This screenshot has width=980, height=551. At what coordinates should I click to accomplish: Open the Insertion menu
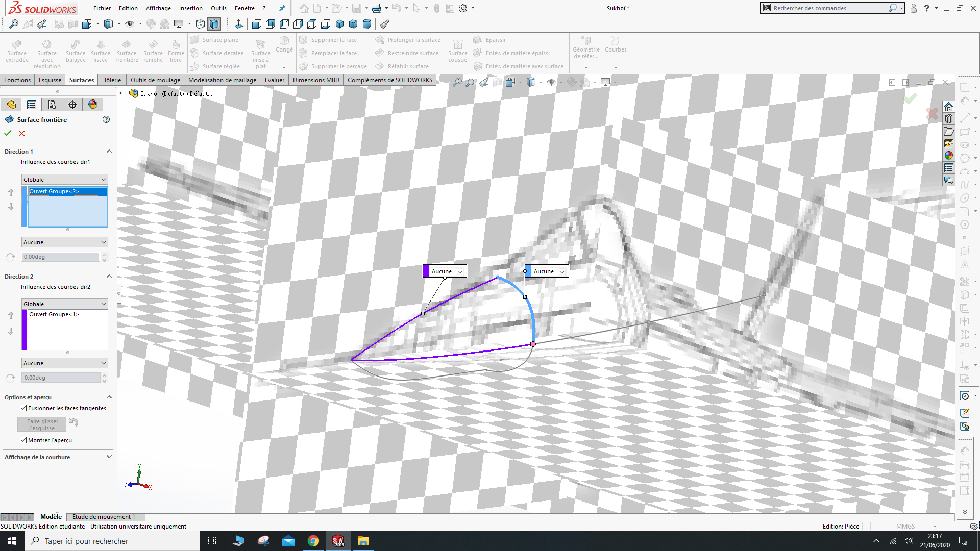coord(190,8)
